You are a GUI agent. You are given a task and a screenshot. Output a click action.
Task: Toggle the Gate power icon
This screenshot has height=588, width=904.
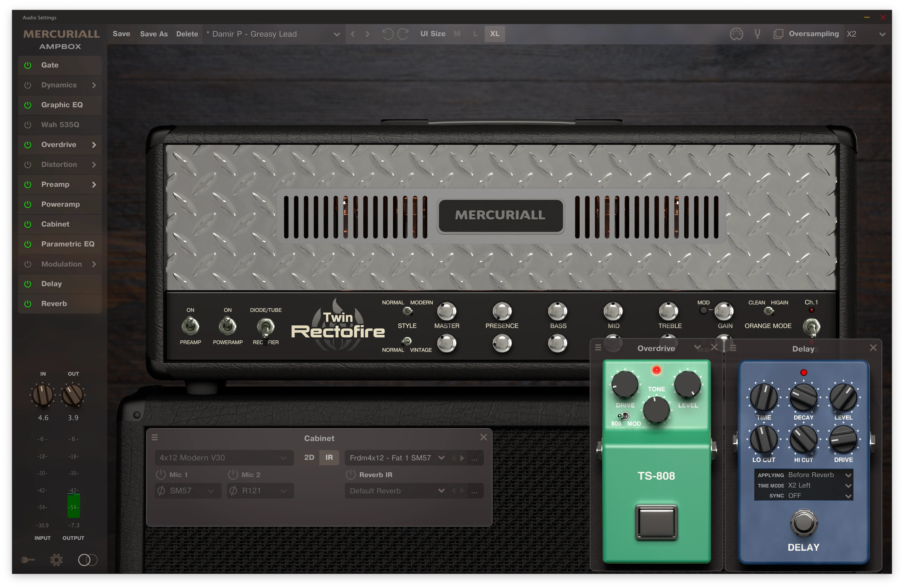28,65
